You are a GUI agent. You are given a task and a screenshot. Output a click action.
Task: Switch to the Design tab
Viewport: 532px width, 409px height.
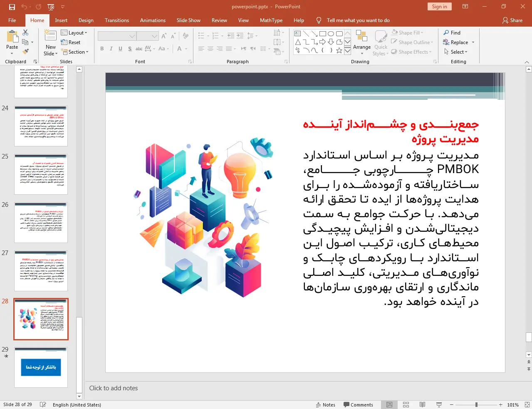click(86, 20)
